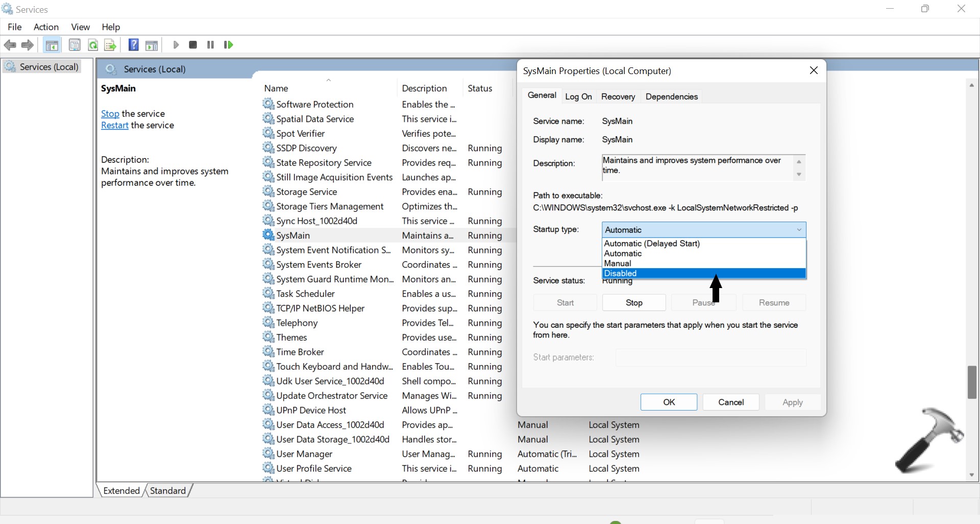Click the services list vertical scrollbar thumb
980x524 pixels.
click(972, 382)
